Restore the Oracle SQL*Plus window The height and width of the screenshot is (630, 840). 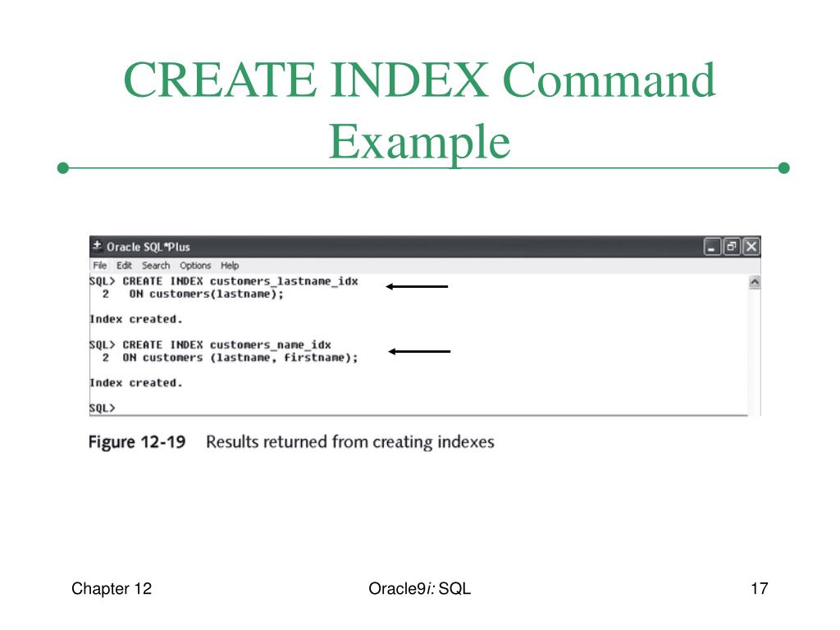coord(731,247)
